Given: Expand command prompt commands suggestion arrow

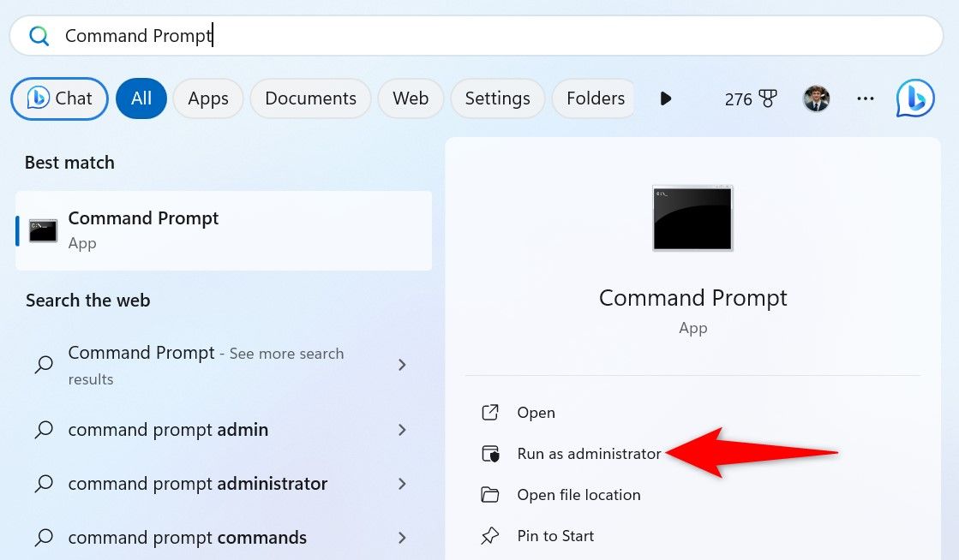Looking at the screenshot, I should [x=402, y=538].
